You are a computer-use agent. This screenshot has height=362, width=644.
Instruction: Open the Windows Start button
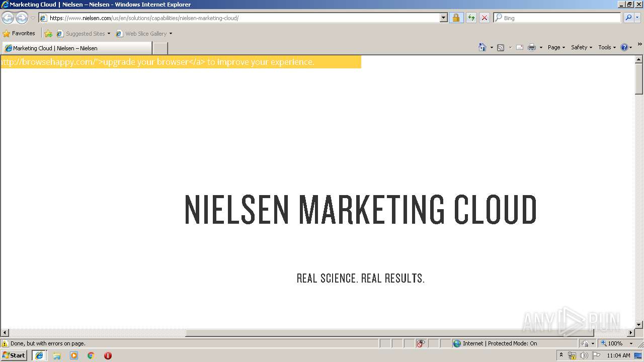[x=14, y=355]
